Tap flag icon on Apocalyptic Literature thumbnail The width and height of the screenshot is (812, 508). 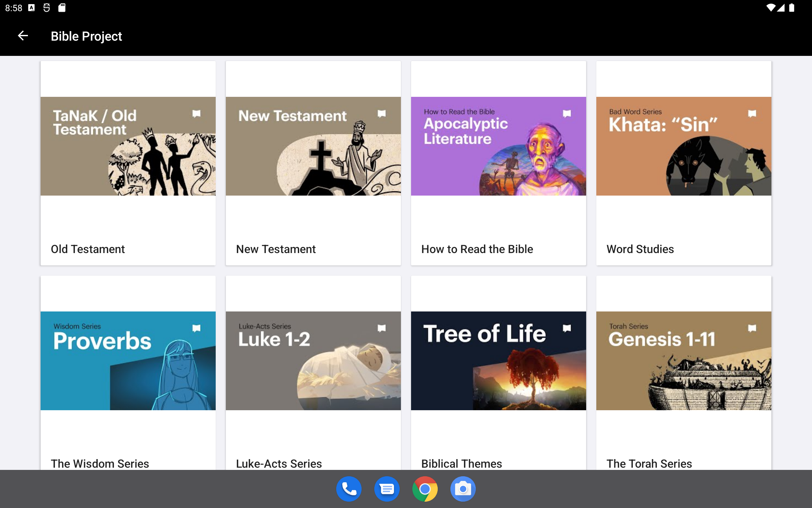pos(567,114)
